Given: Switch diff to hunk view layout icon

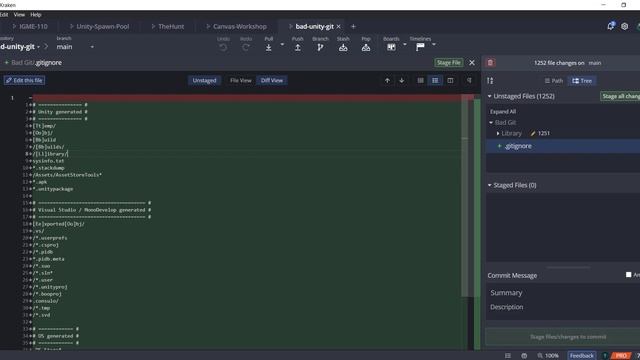Looking at the screenshot, I should pyautogui.click(x=420, y=80).
